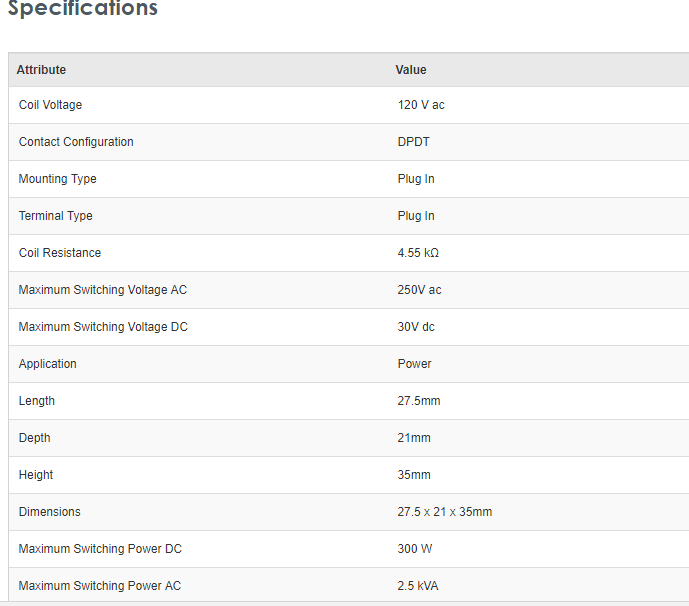Screen dimensions: 689x606
Task: Click the Terminal Type row label
Action: [56, 216]
